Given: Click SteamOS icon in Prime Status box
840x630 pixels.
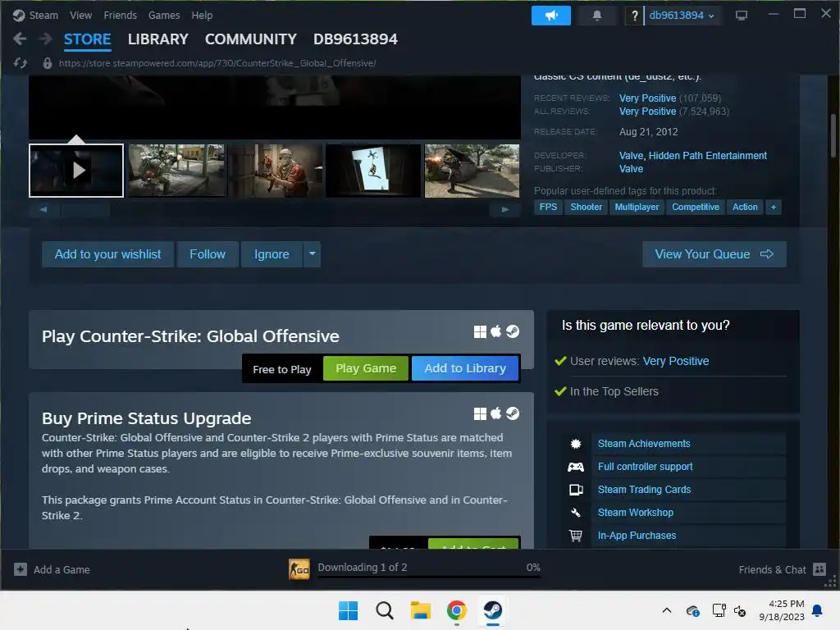Looking at the screenshot, I should tap(513, 413).
